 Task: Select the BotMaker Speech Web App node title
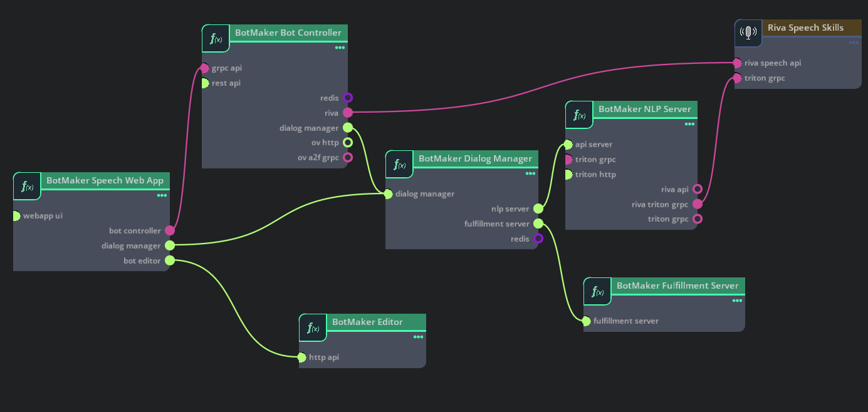(105, 180)
